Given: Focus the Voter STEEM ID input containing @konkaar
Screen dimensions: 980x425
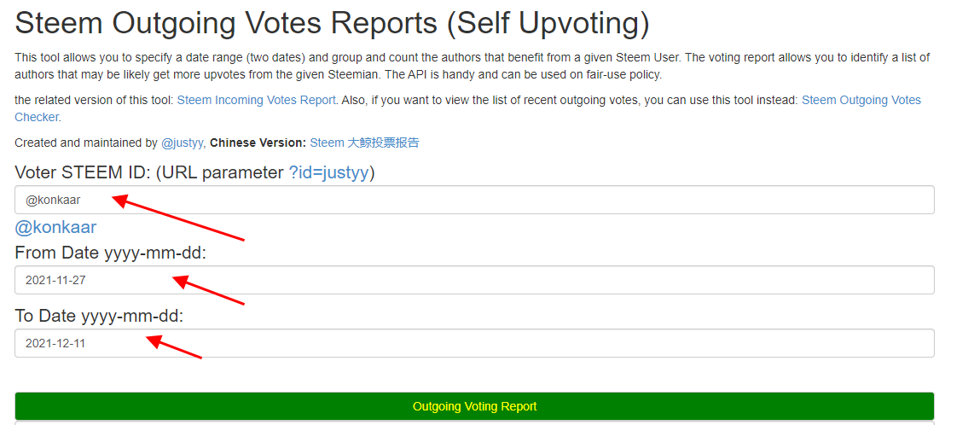Looking at the screenshot, I should (x=474, y=200).
